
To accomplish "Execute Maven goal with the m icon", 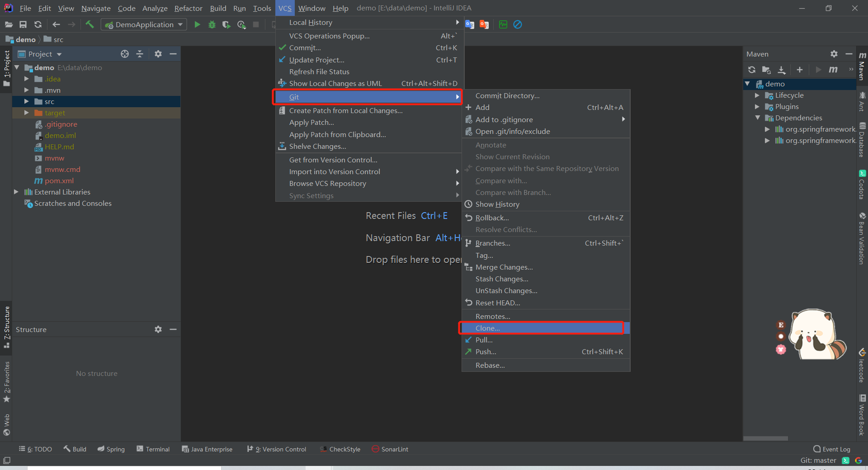I will pyautogui.click(x=833, y=70).
